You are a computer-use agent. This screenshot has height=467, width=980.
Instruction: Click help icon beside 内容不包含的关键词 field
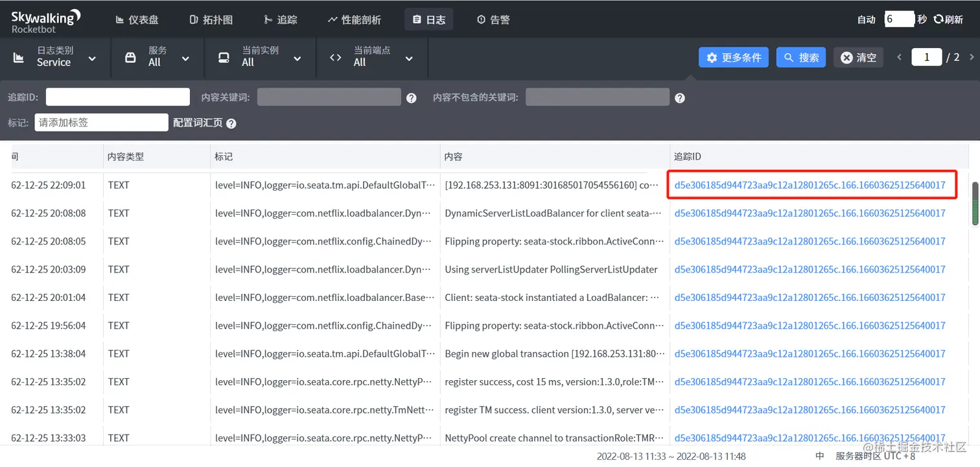[x=679, y=98]
